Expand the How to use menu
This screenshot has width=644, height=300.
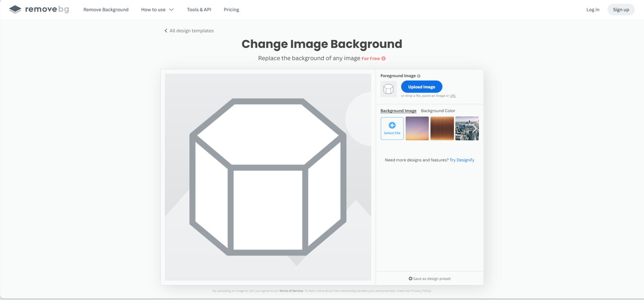(x=157, y=10)
